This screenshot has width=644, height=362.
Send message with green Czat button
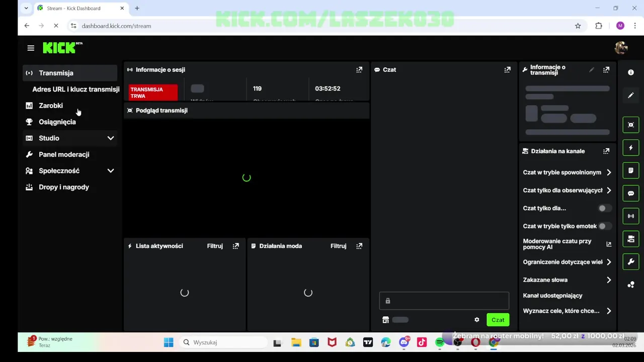pyautogui.click(x=498, y=320)
